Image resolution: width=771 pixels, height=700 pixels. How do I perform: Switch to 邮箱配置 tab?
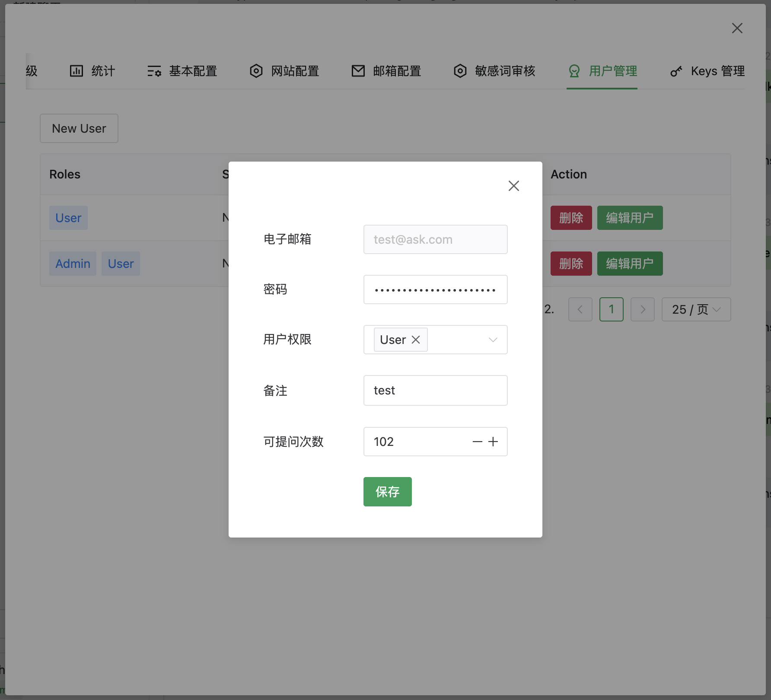(x=387, y=71)
